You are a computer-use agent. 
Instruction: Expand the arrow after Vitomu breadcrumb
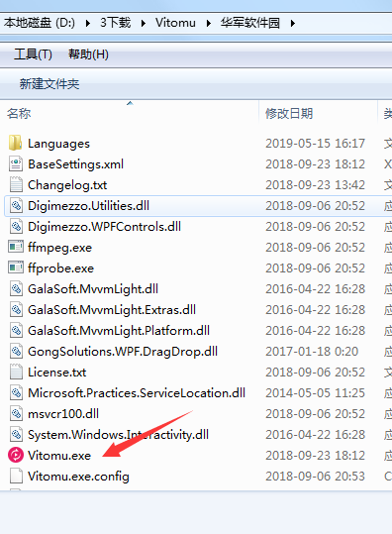coord(208,23)
